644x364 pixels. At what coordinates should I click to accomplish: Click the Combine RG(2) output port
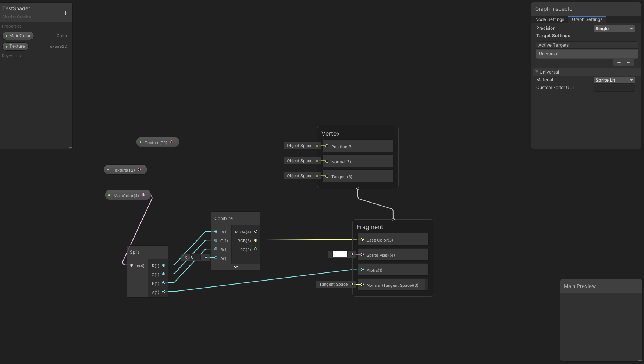point(256,249)
